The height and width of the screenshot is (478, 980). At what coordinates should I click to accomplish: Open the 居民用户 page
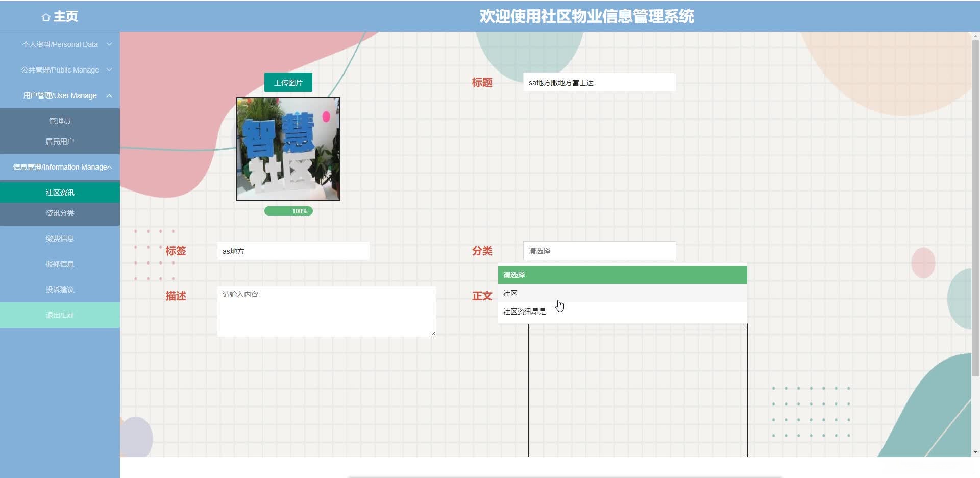click(60, 141)
